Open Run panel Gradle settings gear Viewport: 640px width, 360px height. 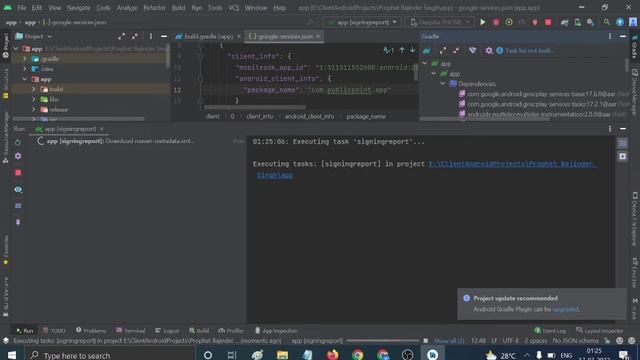tap(18, 156)
